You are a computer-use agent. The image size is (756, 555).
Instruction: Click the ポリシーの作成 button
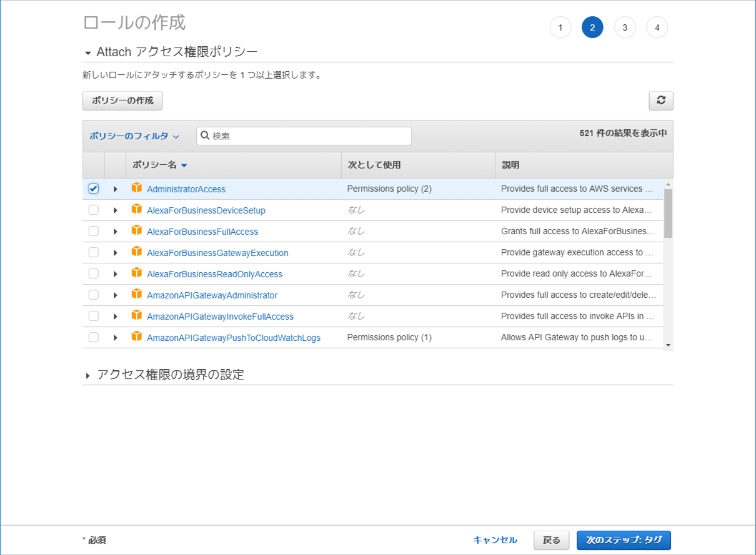click(x=122, y=101)
